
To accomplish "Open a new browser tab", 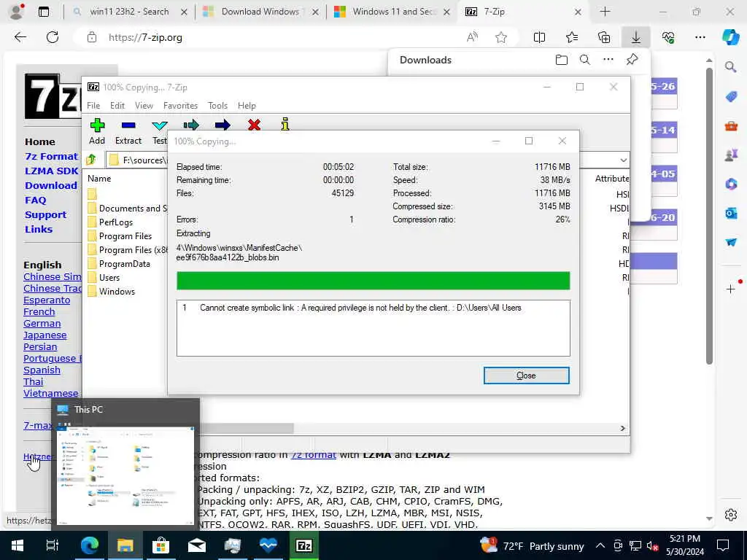I will [x=605, y=12].
